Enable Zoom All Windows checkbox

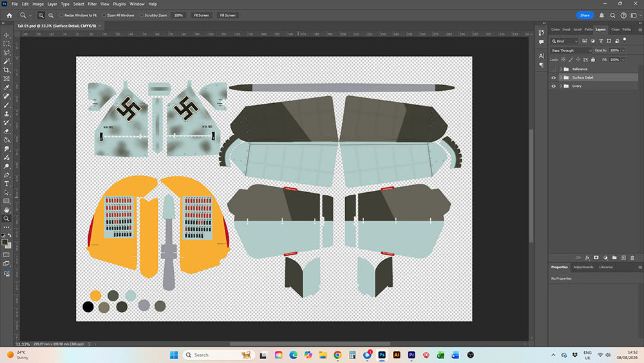tap(104, 15)
